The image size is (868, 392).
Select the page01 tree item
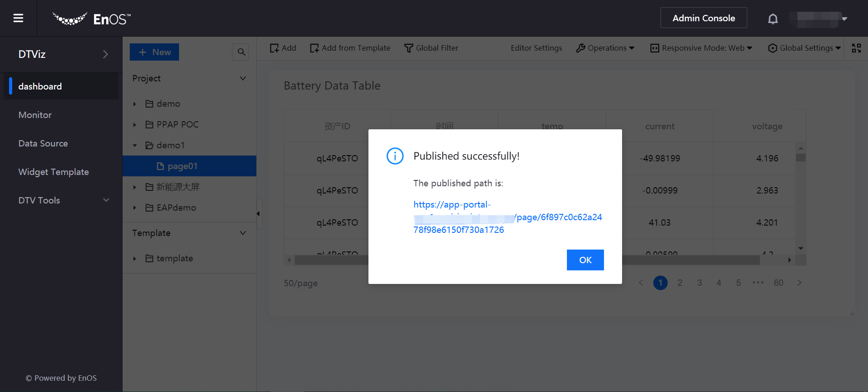point(189,166)
